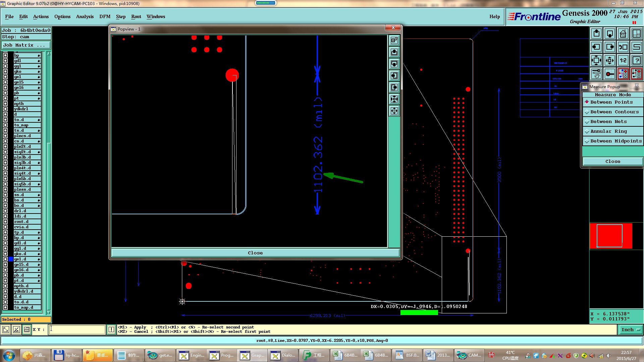Click zoom in icon in Popview sidebar
This screenshot has width=644, height=362.
394,99
